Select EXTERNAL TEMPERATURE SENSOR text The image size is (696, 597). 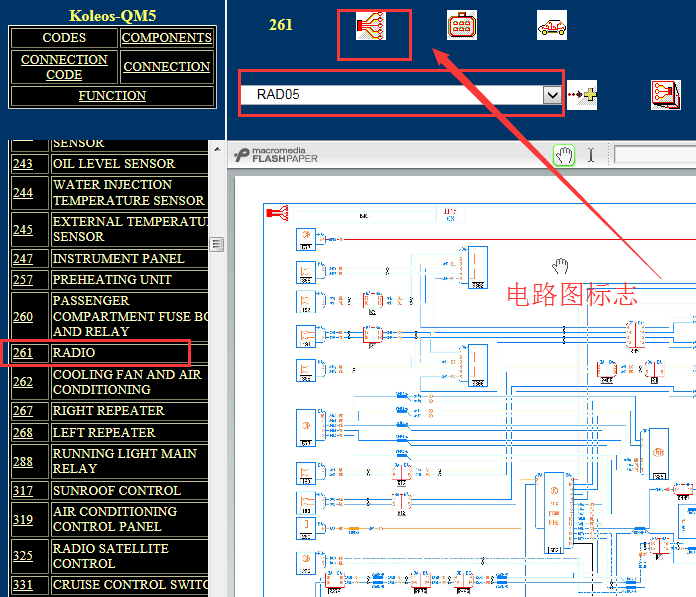(130, 229)
